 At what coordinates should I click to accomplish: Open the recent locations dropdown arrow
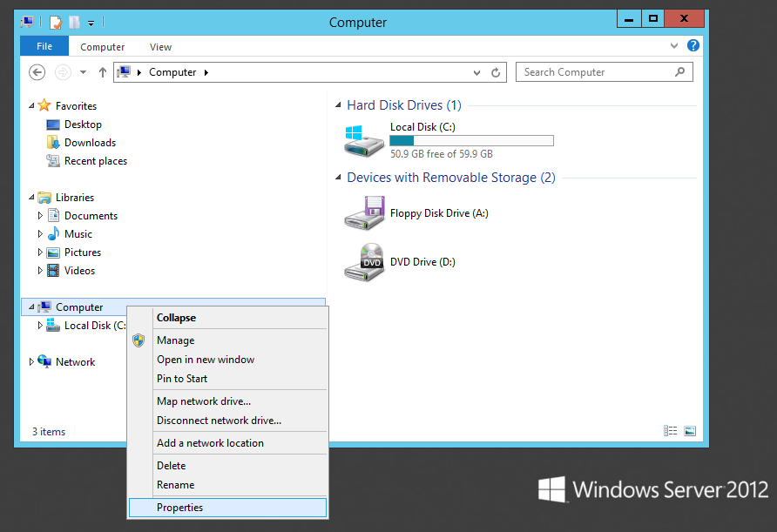pyautogui.click(x=84, y=72)
